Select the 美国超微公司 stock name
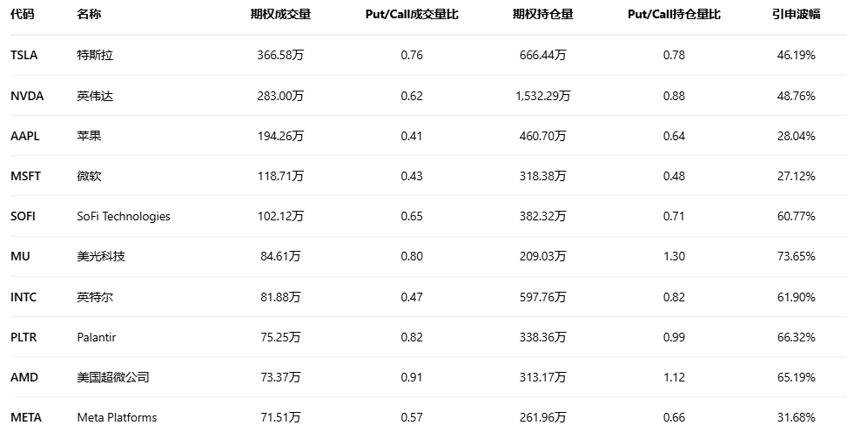This screenshot has width=868, height=432. click(x=113, y=377)
